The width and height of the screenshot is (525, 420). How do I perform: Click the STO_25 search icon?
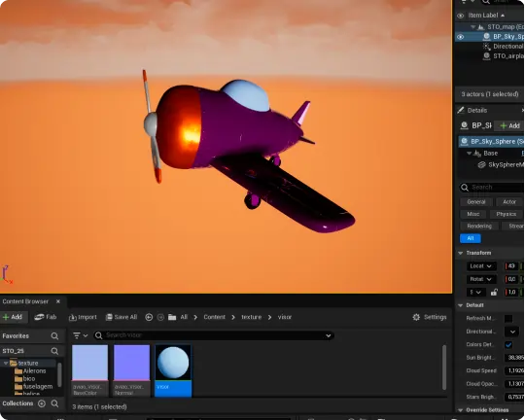(54, 351)
